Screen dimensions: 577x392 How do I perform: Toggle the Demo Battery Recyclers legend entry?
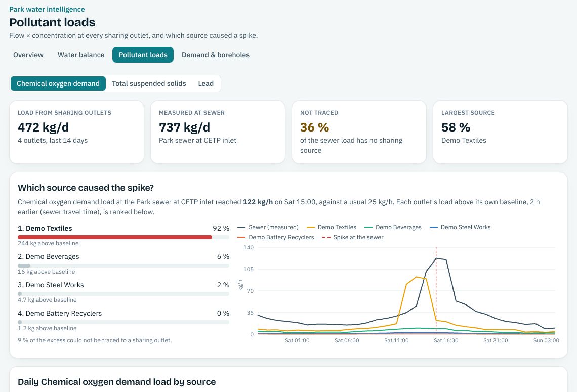pyautogui.click(x=276, y=237)
